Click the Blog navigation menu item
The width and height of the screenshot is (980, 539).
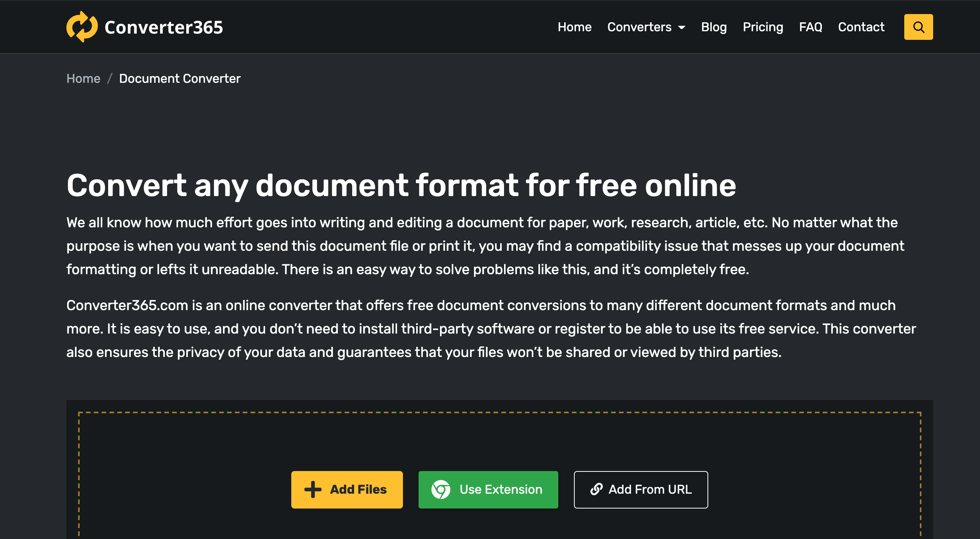714,27
